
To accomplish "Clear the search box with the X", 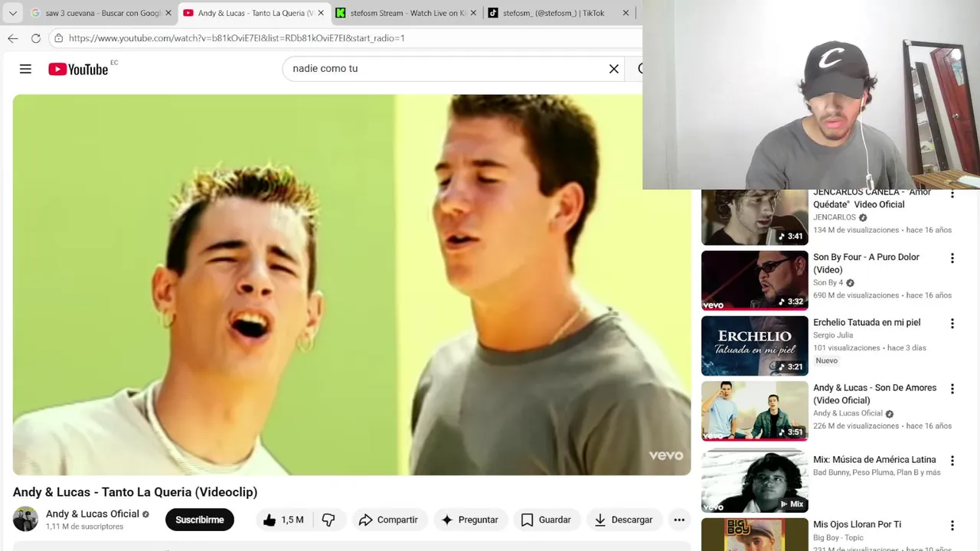I will tap(613, 69).
